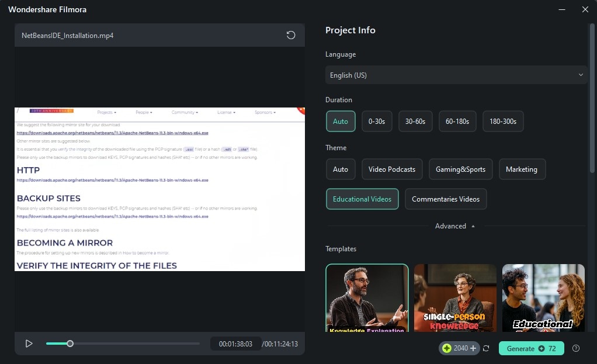The height and width of the screenshot is (364, 597).
Task: Choose the Commentaries Videos theme
Action: click(x=446, y=199)
